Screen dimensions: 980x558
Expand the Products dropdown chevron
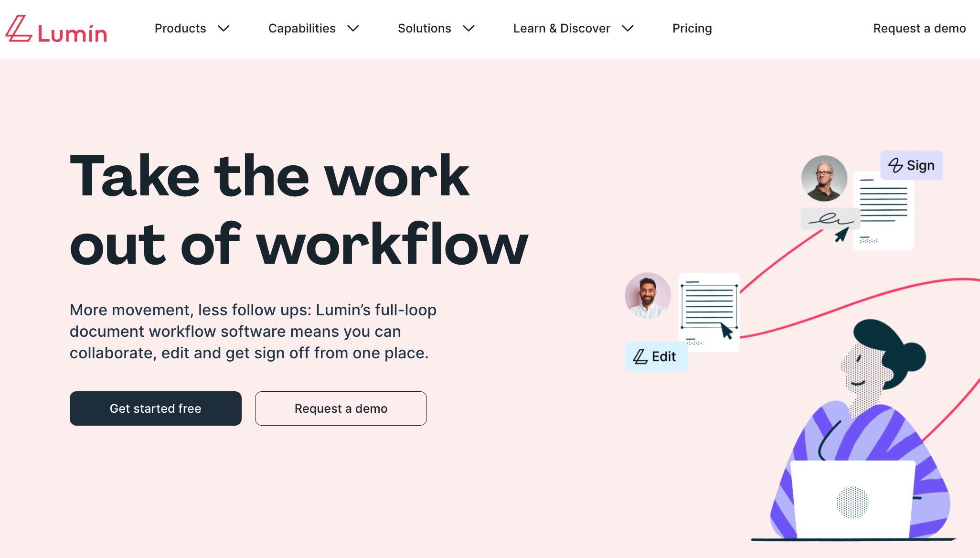click(x=224, y=29)
